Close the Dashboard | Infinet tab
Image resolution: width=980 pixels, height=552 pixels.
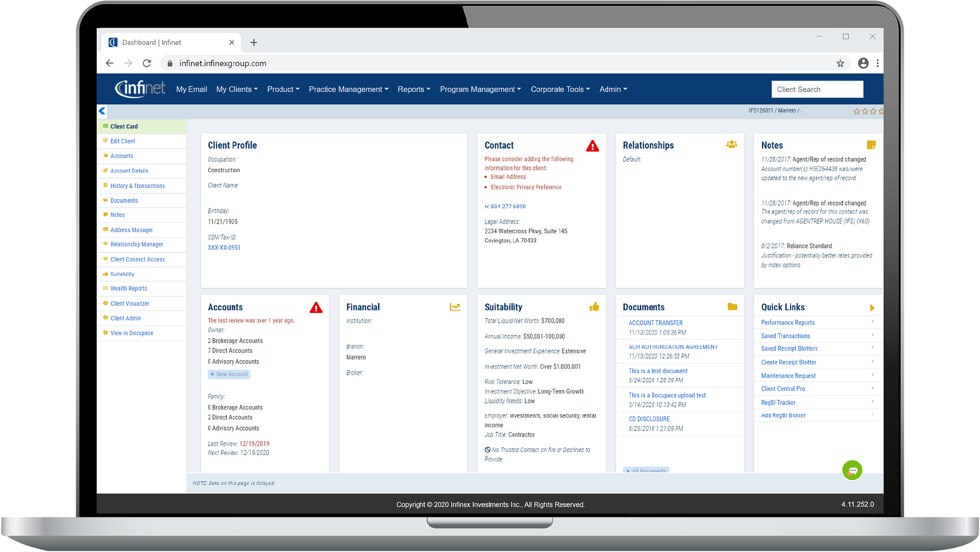pyautogui.click(x=232, y=43)
